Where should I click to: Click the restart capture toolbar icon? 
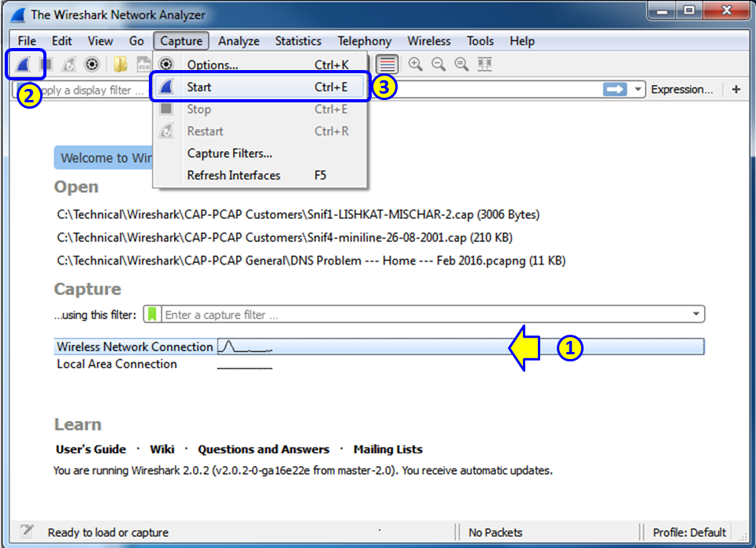[x=69, y=64]
